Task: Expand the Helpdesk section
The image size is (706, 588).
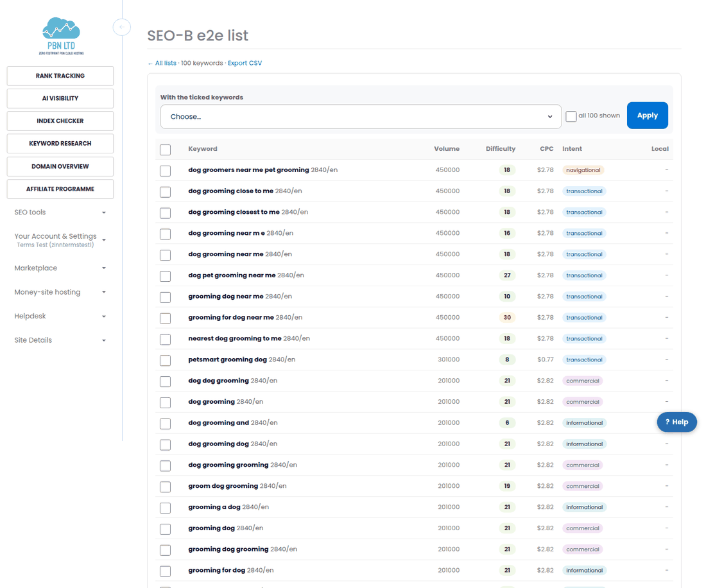Action: tap(60, 316)
